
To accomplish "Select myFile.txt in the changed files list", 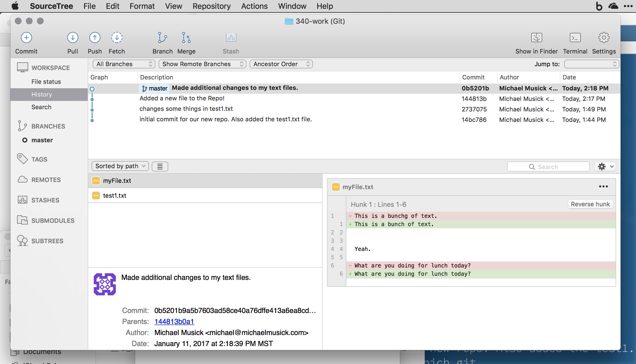I will pyautogui.click(x=205, y=181).
